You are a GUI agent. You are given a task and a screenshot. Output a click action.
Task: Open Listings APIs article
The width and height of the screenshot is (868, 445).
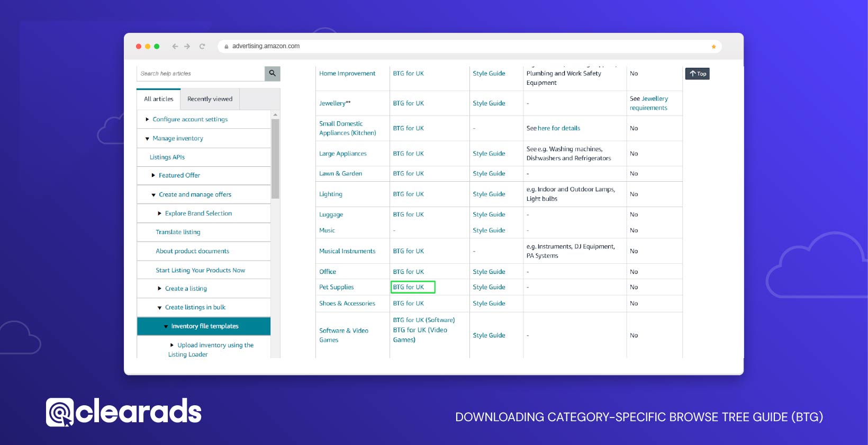(x=167, y=157)
